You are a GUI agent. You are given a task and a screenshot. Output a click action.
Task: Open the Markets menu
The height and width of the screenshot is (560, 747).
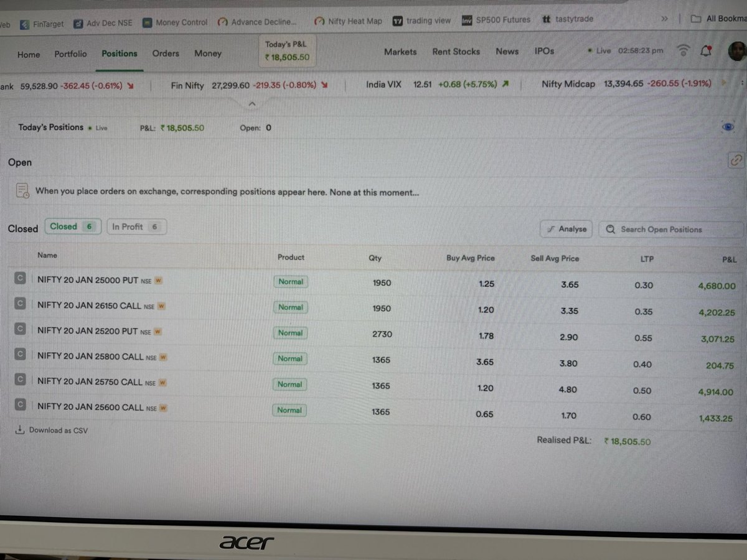[400, 52]
